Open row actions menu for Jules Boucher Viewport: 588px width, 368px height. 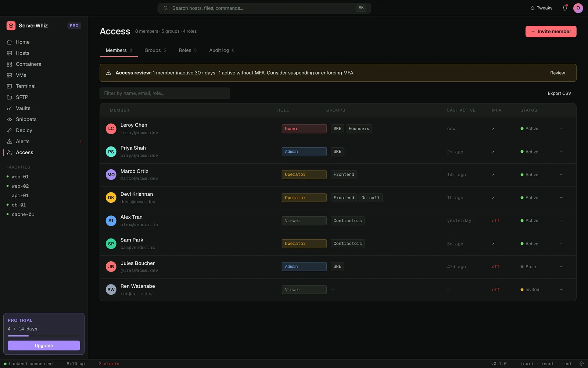pos(562,267)
